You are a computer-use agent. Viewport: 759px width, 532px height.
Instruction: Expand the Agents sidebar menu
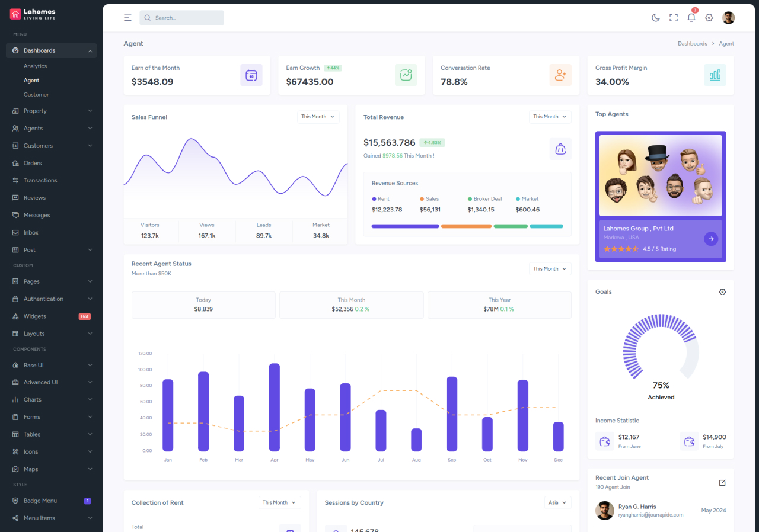[x=51, y=129]
